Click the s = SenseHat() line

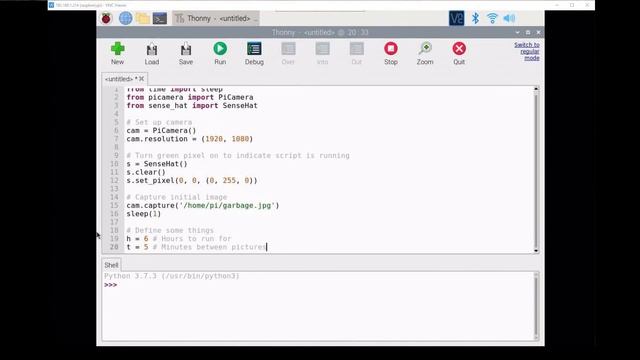(157, 164)
